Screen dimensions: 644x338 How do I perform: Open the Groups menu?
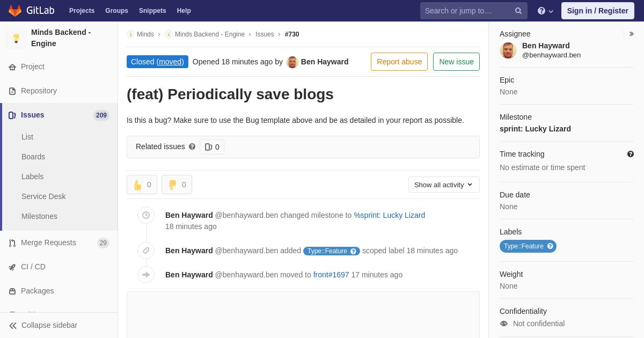click(116, 11)
